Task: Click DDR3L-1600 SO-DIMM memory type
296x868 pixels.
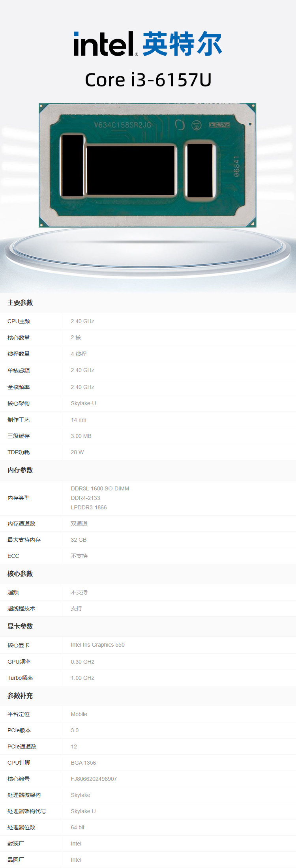Action: pos(100,488)
